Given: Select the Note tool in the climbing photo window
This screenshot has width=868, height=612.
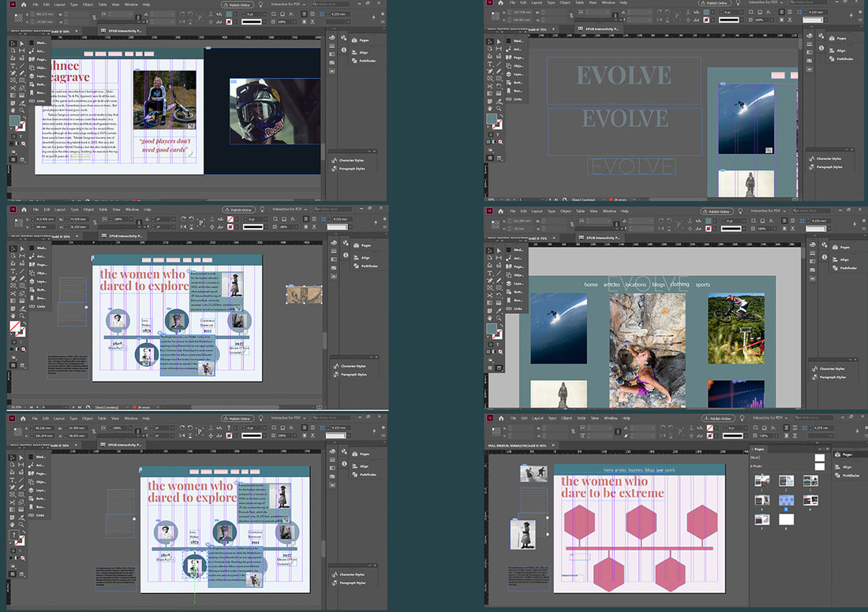Looking at the screenshot, I should pyautogui.click(x=490, y=311).
